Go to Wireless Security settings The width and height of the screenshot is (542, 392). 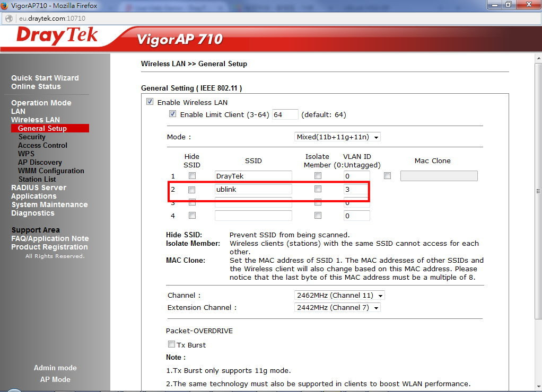32,137
